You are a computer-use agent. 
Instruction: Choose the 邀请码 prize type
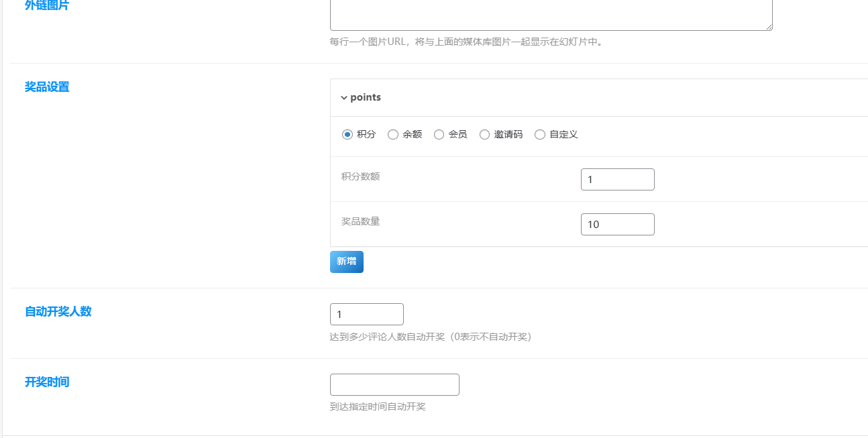tap(484, 134)
